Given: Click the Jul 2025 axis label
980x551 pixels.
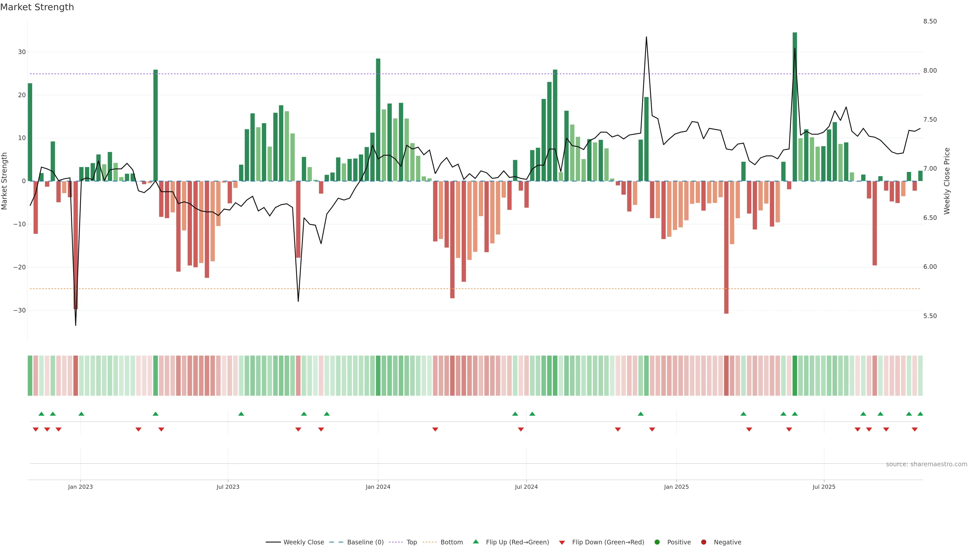Looking at the screenshot, I should click(x=824, y=487).
